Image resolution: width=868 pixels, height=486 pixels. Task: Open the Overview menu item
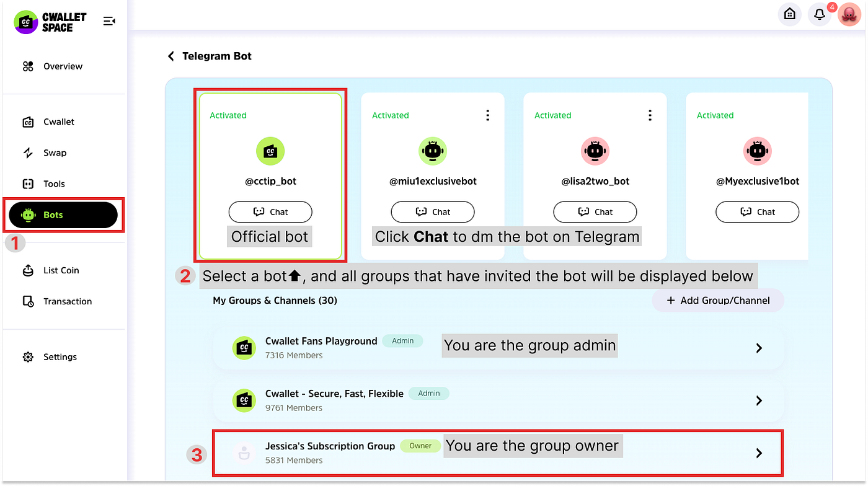64,66
